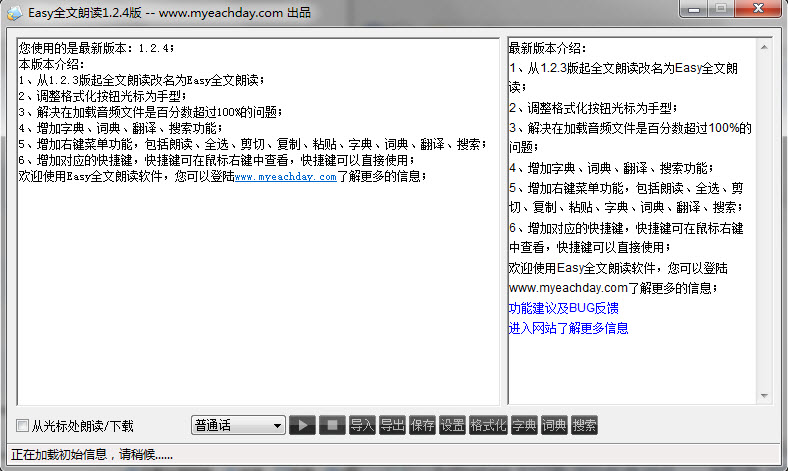Screen dimensions: 788x471
Task: Open the 功能建议及BUG反馈 feedback link
Action: pyautogui.click(x=563, y=308)
